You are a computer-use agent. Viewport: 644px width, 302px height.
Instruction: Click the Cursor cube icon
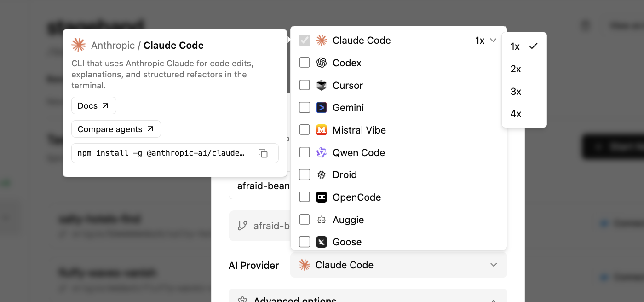pyautogui.click(x=322, y=85)
